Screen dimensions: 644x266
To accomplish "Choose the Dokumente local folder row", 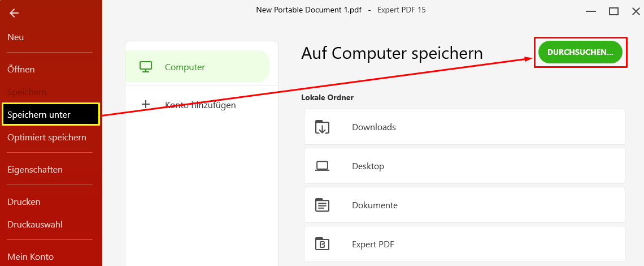I will [464, 205].
